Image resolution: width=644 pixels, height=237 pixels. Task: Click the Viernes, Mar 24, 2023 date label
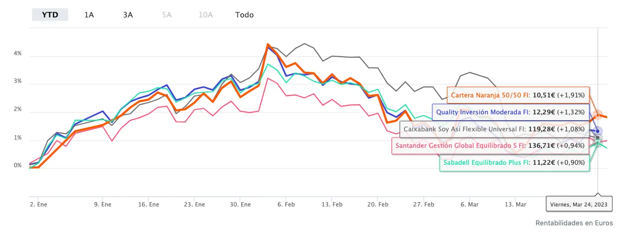click(x=579, y=205)
